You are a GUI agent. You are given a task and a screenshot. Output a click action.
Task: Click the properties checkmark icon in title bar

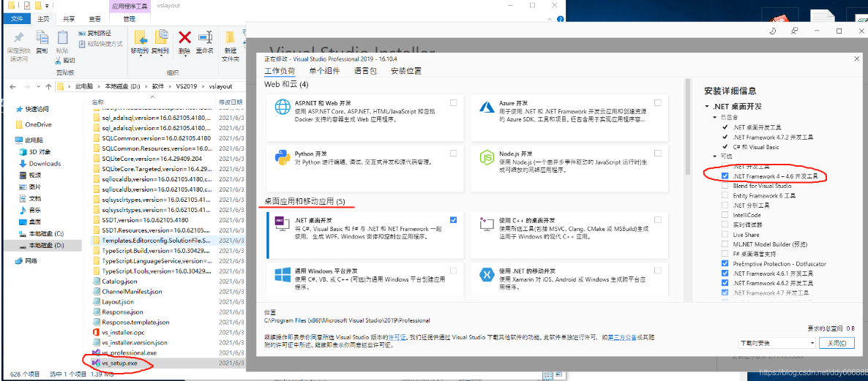click(28, 6)
